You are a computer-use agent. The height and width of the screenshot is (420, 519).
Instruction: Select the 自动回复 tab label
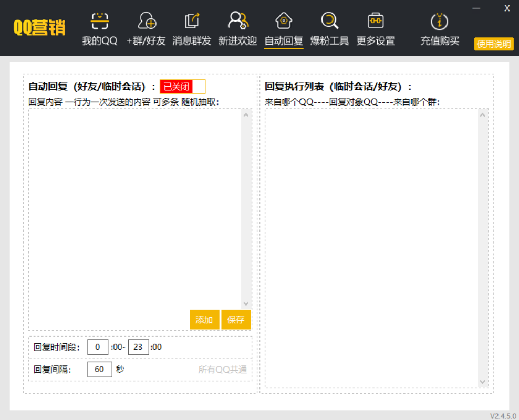point(284,41)
